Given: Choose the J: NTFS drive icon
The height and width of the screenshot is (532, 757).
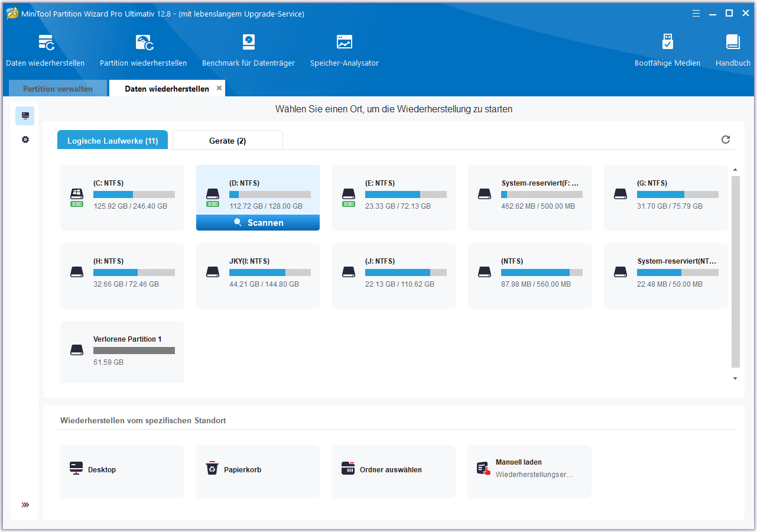Looking at the screenshot, I should (349, 272).
